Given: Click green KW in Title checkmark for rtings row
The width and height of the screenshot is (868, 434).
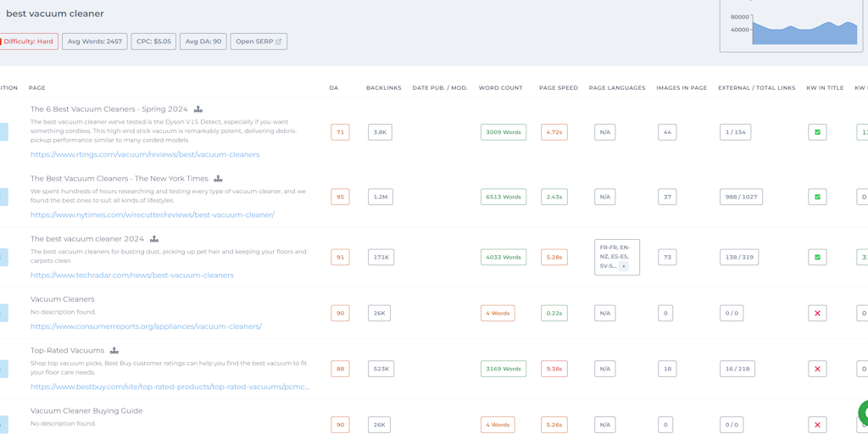Looking at the screenshot, I should [817, 132].
